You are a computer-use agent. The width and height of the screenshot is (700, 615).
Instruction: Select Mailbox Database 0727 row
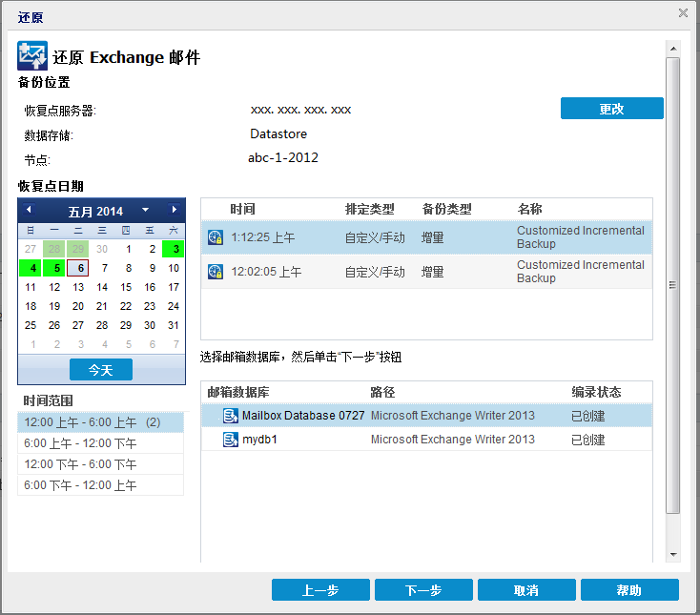tap(427, 416)
